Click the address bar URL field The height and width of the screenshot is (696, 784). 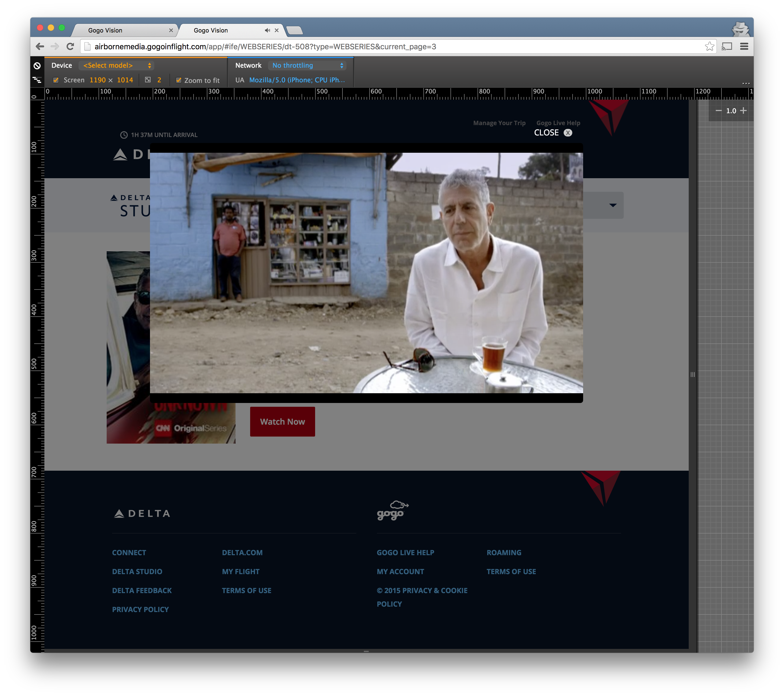coord(398,46)
